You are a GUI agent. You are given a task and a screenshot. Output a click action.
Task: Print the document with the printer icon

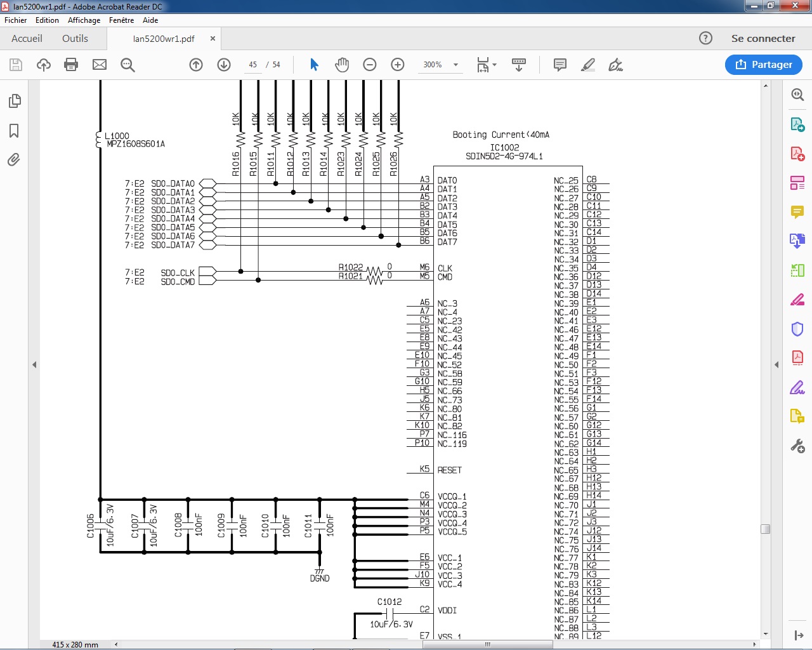(x=71, y=65)
